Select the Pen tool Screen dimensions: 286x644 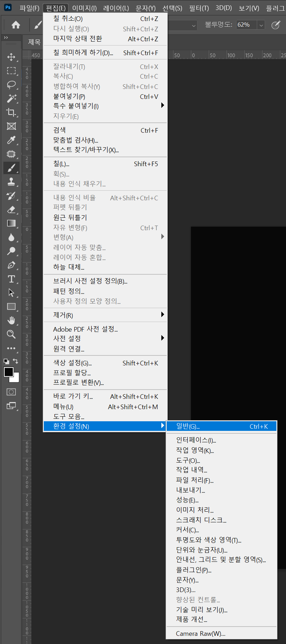11,265
